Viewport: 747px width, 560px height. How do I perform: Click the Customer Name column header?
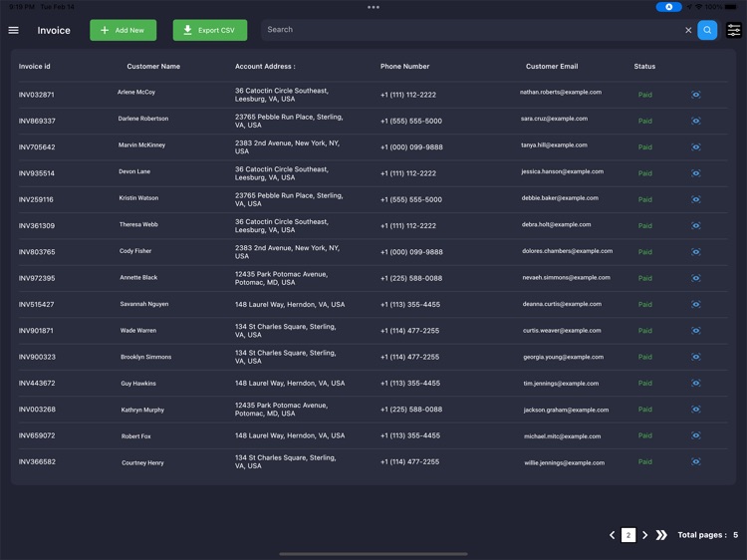point(153,66)
